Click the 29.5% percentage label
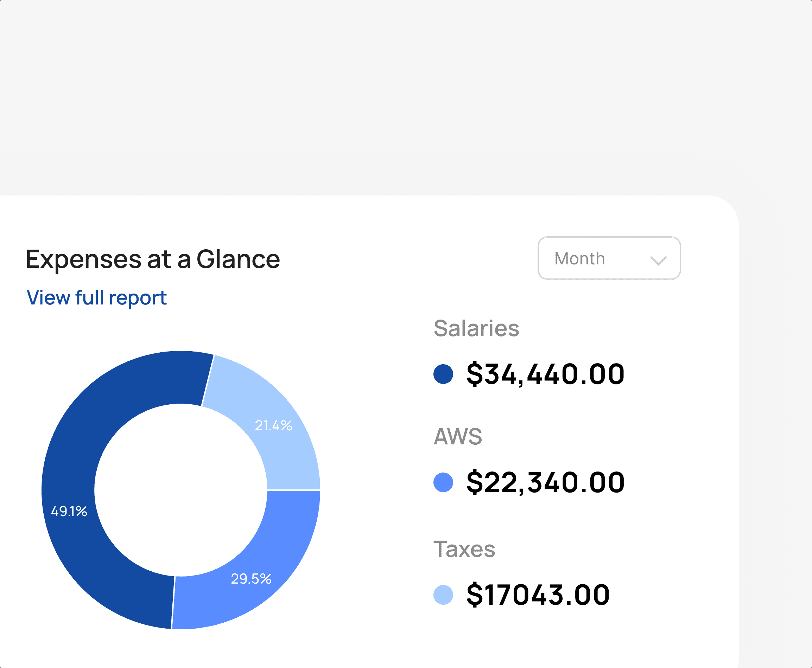The height and width of the screenshot is (668, 812). point(251,579)
